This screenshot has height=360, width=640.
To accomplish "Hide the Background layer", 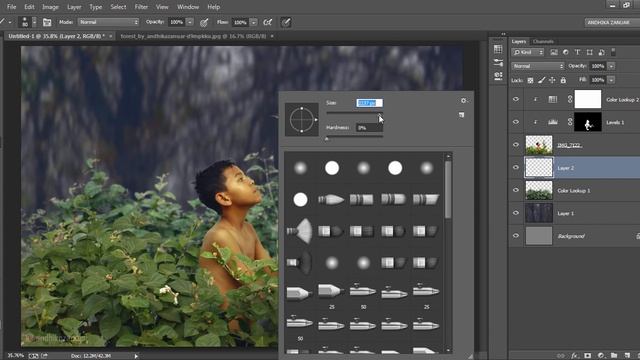I will coord(516,236).
